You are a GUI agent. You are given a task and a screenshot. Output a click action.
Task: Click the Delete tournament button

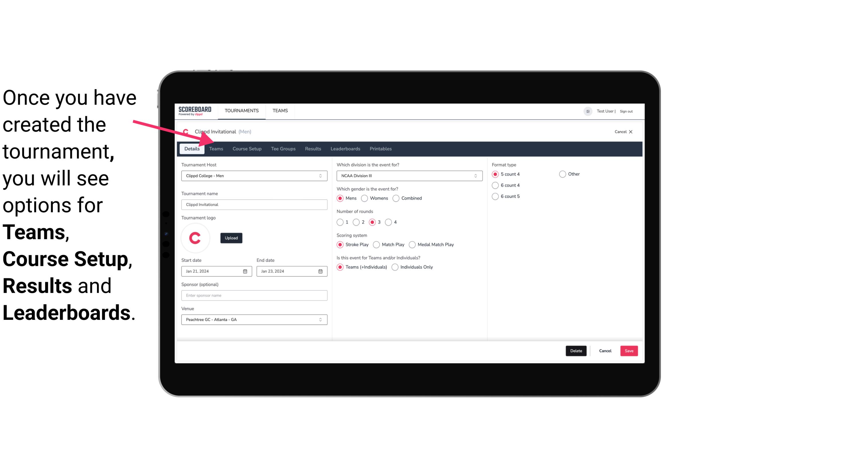click(x=575, y=351)
